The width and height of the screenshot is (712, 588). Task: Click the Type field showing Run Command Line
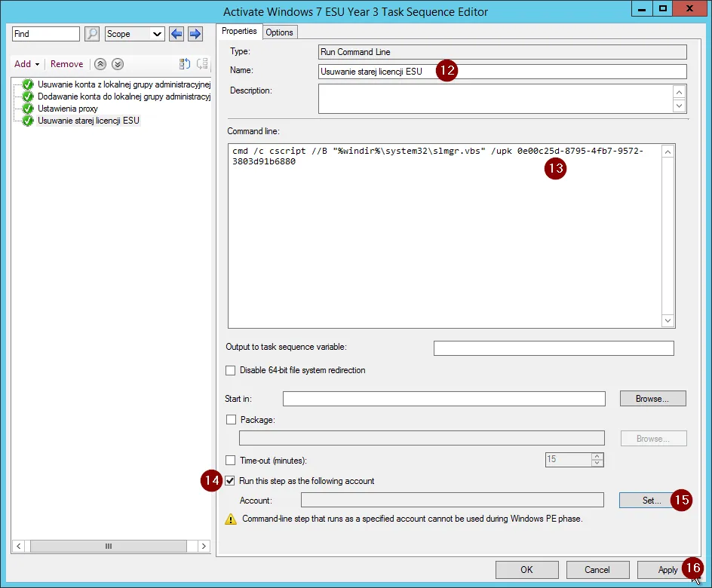pos(502,52)
